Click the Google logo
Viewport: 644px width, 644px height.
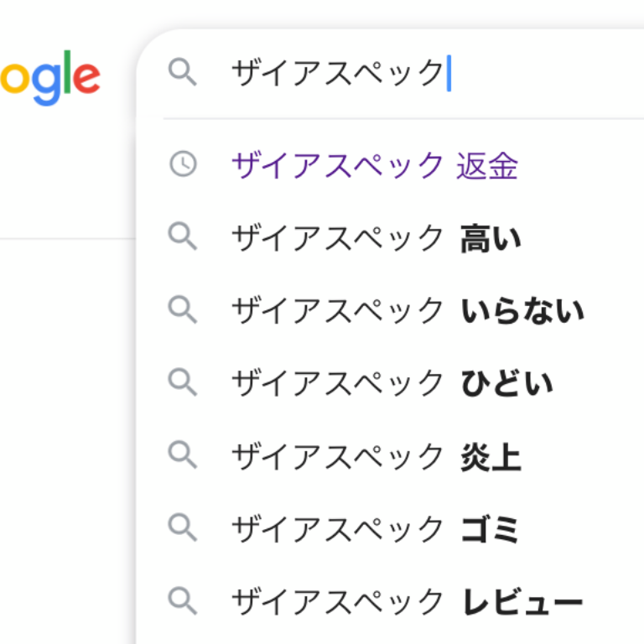point(50,78)
